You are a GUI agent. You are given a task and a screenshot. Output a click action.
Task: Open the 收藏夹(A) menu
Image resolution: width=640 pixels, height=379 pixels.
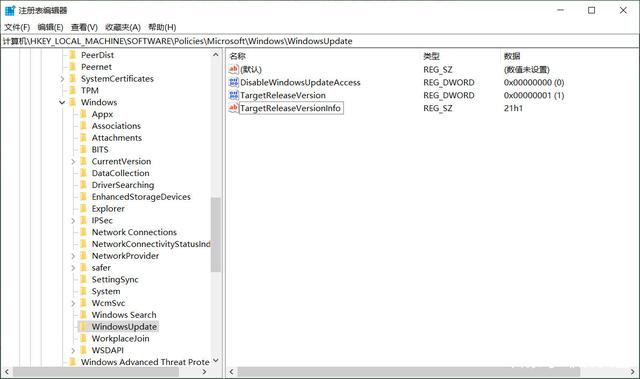123,27
